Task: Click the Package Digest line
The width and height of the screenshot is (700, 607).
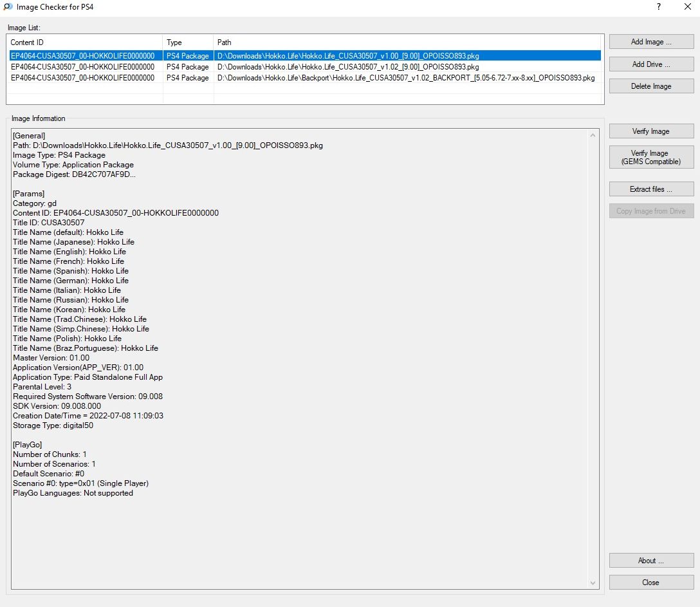Action: (74, 174)
